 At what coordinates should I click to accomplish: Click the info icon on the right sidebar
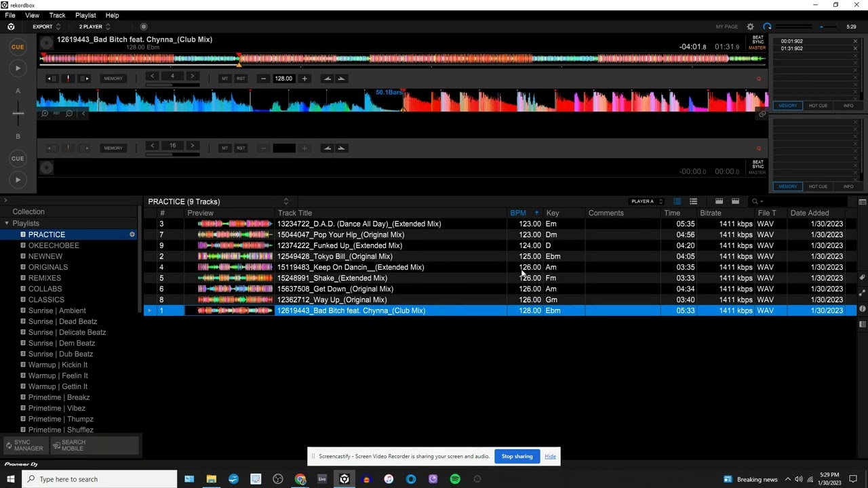[x=863, y=309]
